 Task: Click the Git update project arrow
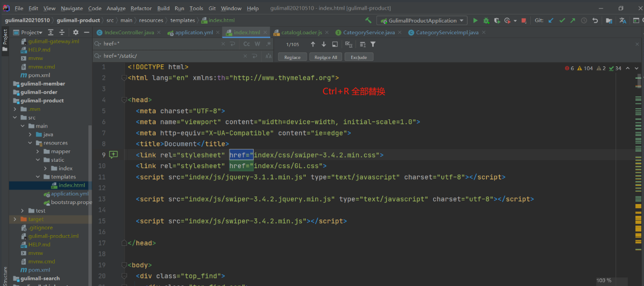(x=551, y=20)
